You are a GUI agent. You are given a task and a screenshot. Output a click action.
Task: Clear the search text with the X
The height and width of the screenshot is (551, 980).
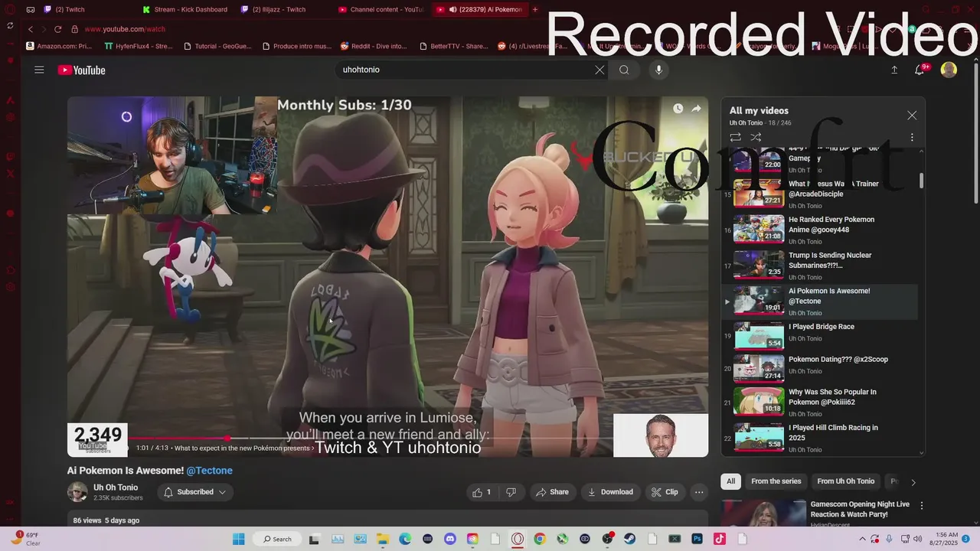pyautogui.click(x=599, y=70)
